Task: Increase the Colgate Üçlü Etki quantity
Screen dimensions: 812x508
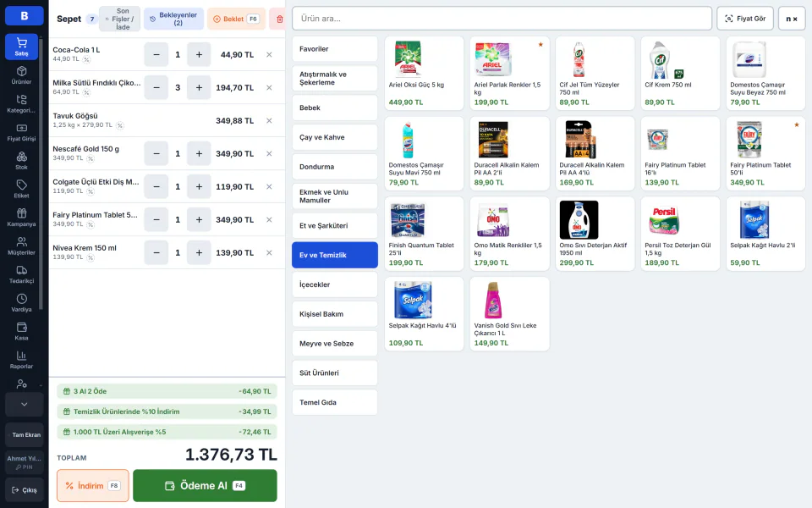Action: (x=199, y=186)
